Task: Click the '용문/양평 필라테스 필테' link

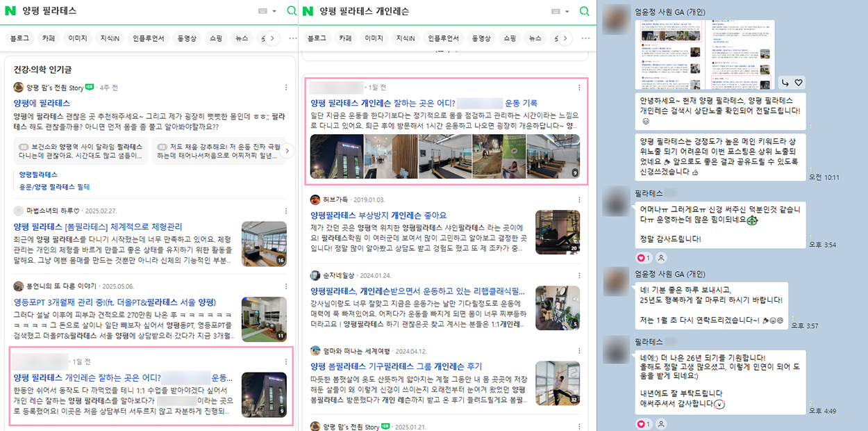Action: (54, 187)
